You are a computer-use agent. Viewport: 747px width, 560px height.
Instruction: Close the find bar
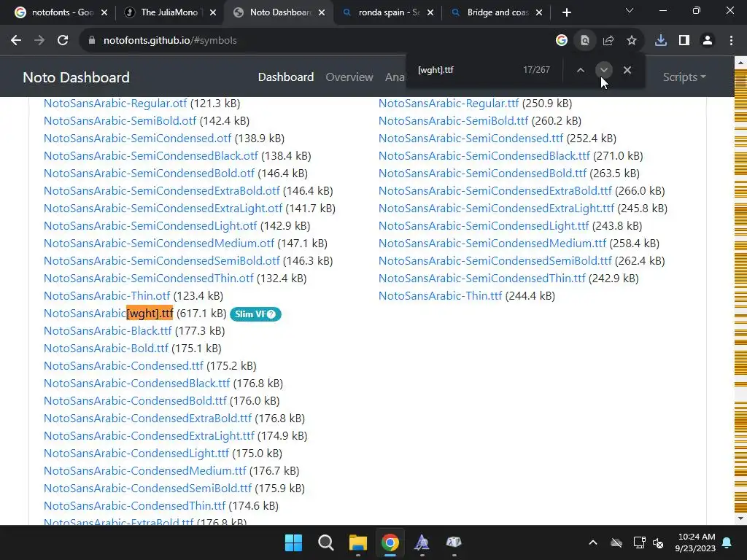coord(627,70)
